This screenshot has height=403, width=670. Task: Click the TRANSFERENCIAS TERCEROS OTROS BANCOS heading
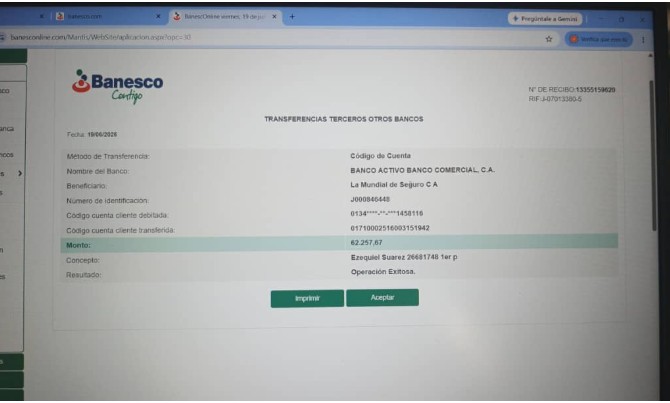(x=344, y=119)
